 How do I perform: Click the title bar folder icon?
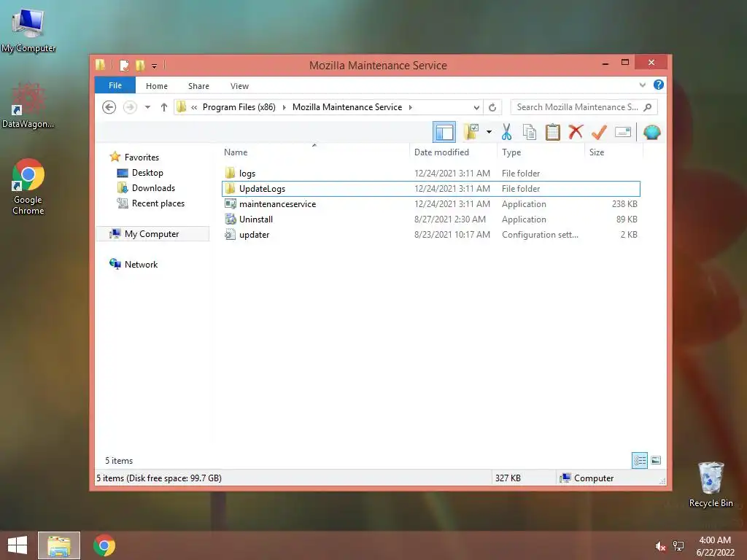point(100,65)
